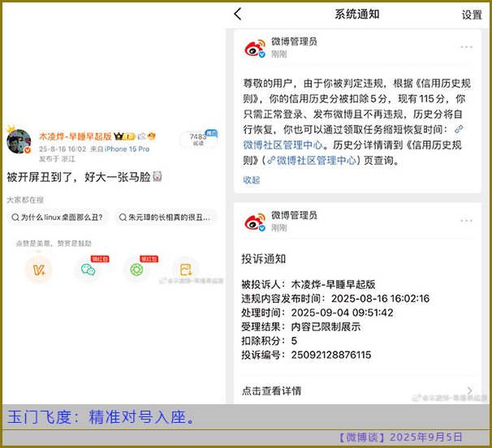Tap the emoji after 马脸 in the post
The width and height of the screenshot is (492, 448).
tap(158, 176)
